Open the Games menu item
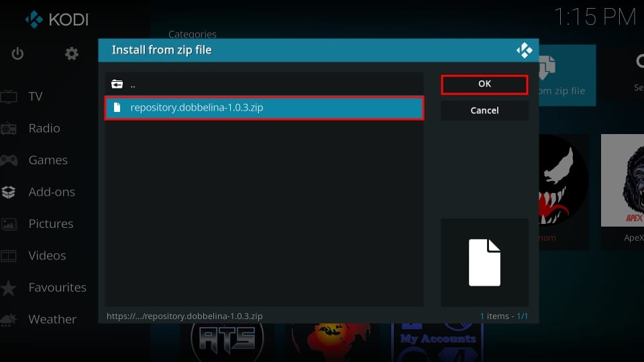Viewport: 644px width, 362px height. [x=48, y=160]
